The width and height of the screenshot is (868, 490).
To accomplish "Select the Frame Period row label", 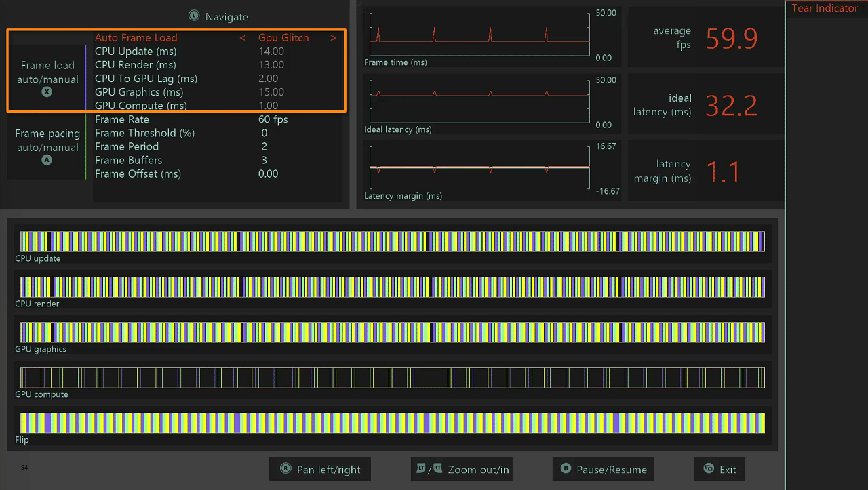I will [127, 146].
